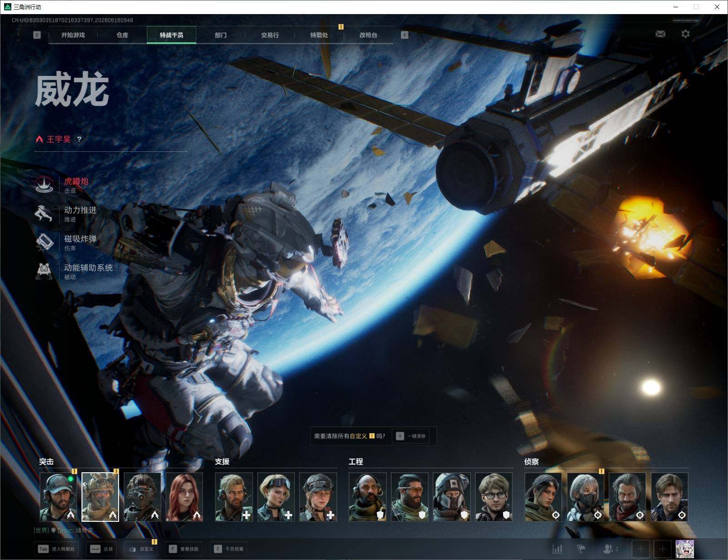Click the 工程 class heading

tap(356, 461)
